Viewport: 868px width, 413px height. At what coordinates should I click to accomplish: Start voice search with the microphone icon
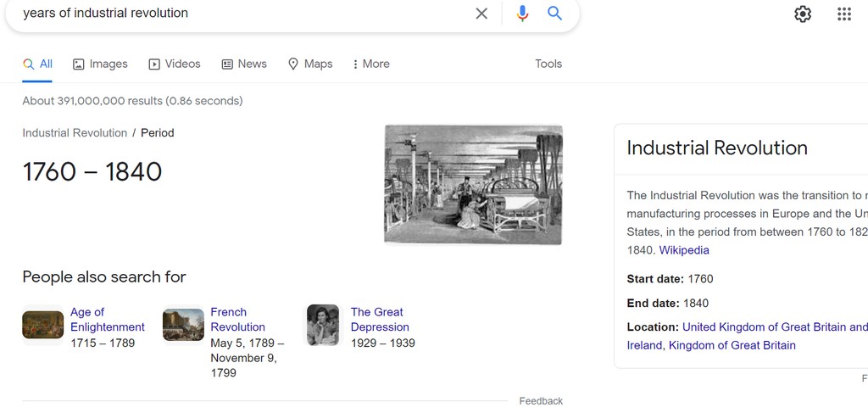point(522,14)
